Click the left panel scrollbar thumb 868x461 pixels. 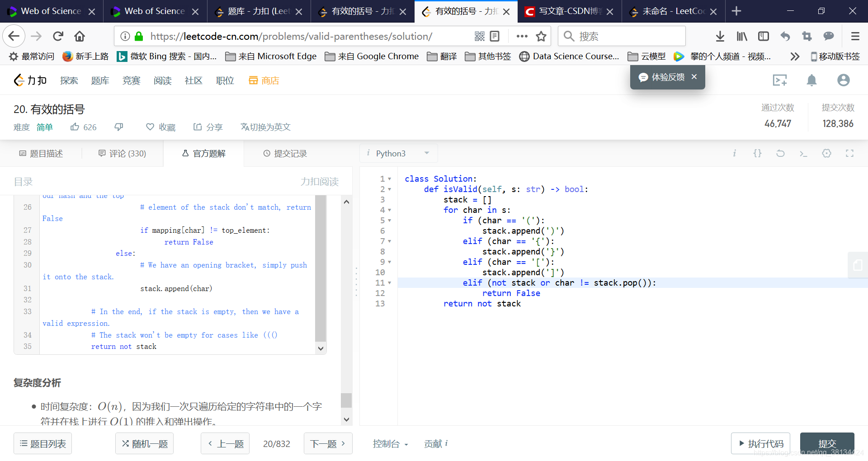pos(346,400)
